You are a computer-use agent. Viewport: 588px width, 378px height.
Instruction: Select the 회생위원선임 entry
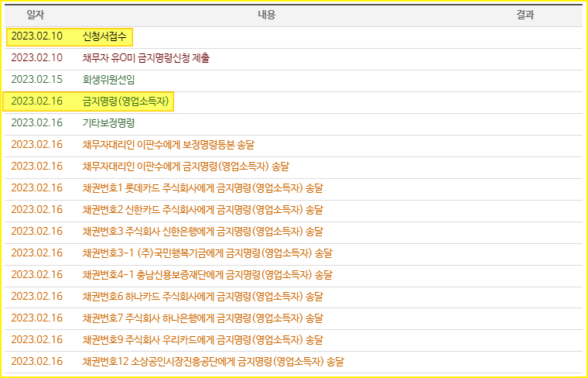click(109, 80)
